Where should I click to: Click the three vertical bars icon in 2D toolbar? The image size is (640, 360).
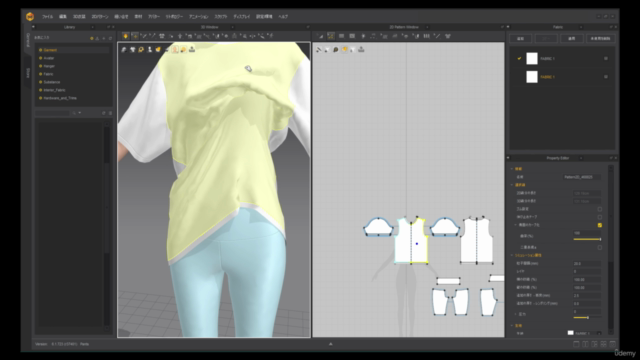tap(427, 36)
